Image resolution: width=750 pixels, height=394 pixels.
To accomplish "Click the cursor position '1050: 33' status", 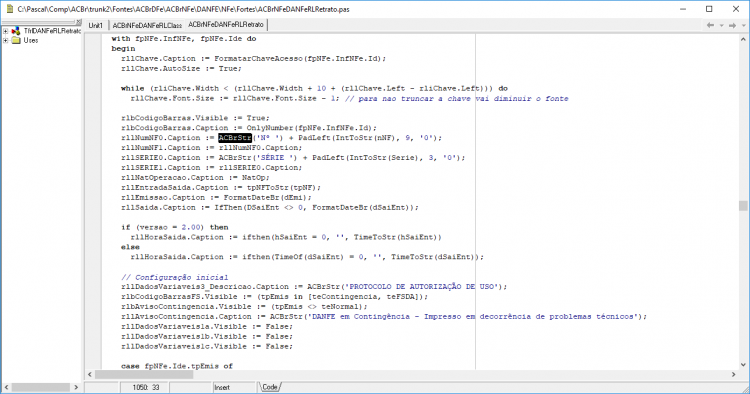I will (x=145, y=387).
